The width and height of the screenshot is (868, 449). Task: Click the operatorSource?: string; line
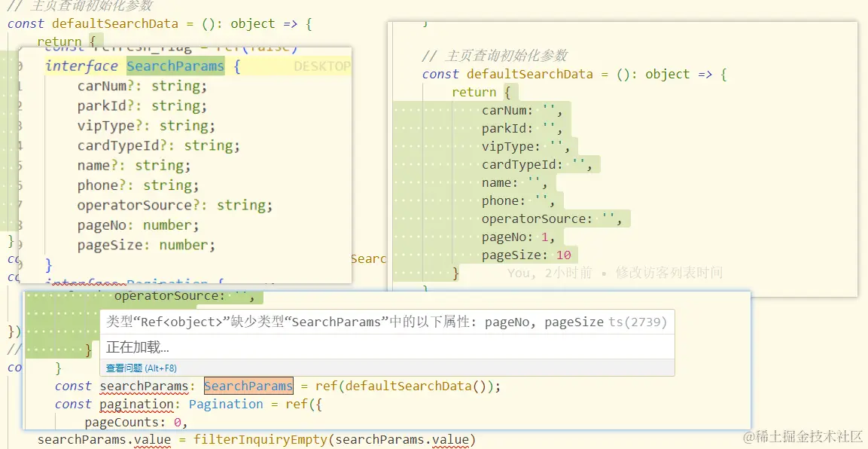(175, 206)
